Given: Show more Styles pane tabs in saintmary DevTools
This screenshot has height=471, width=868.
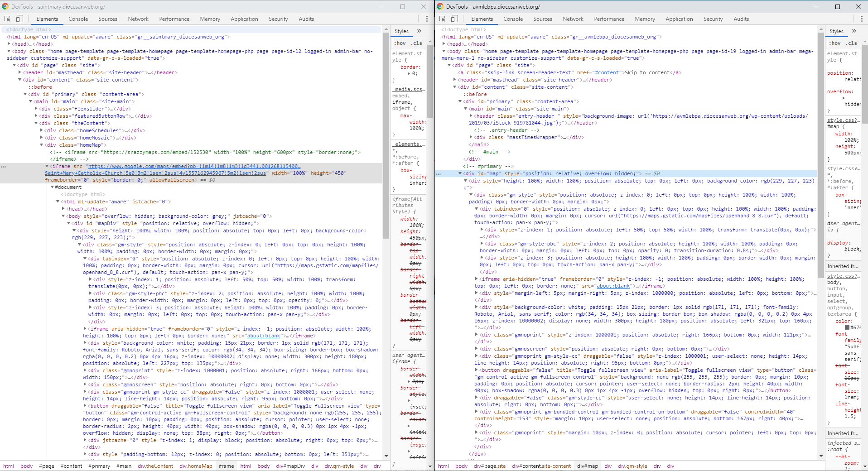Looking at the screenshot, I should click(419, 31).
